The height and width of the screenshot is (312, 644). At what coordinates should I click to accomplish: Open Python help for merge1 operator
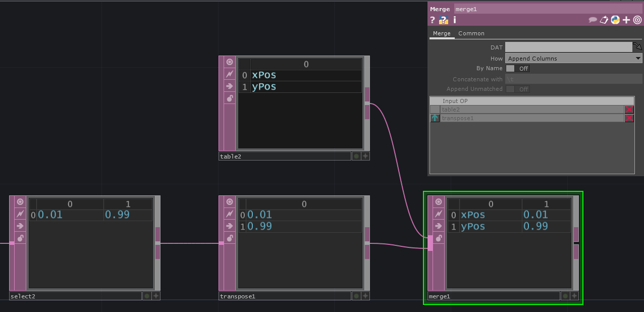[443, 20]
